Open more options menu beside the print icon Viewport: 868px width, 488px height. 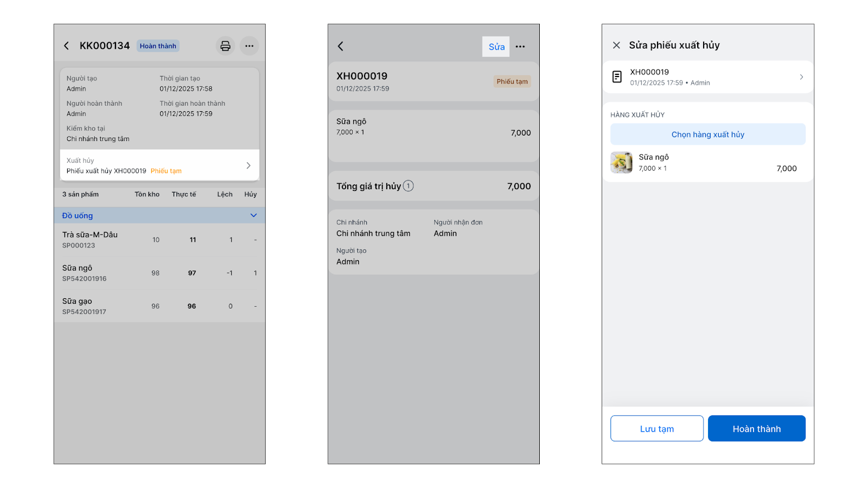pos(249,46)
